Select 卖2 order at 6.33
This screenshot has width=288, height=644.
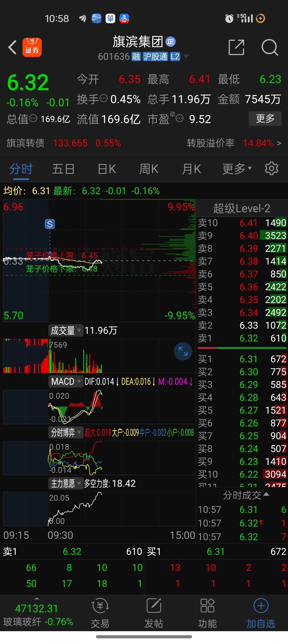[242, 325]
